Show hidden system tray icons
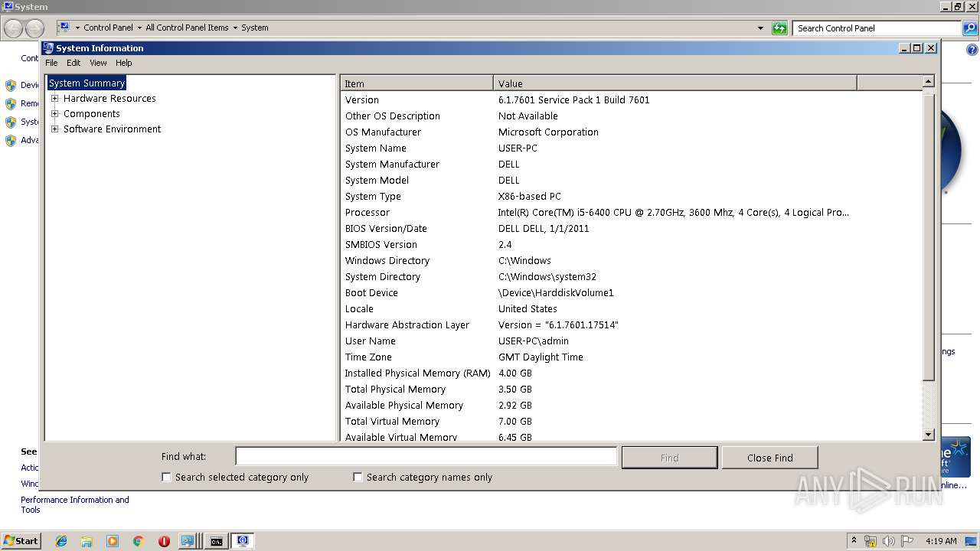This screenshot has height=551, width=980. tap(854, 540)
